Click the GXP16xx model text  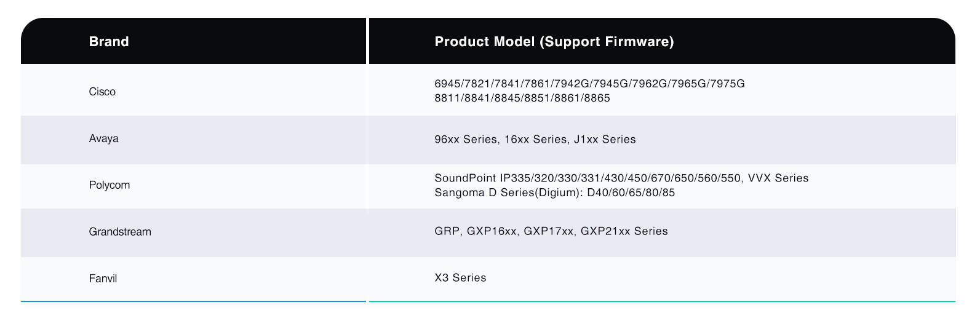pyautogui.click(x=492, y=232)
